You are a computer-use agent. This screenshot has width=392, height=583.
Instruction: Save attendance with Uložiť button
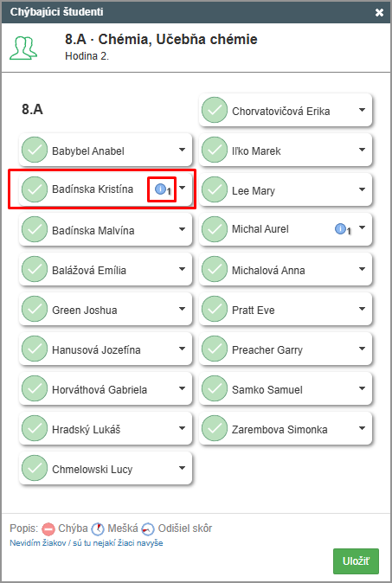356,561
